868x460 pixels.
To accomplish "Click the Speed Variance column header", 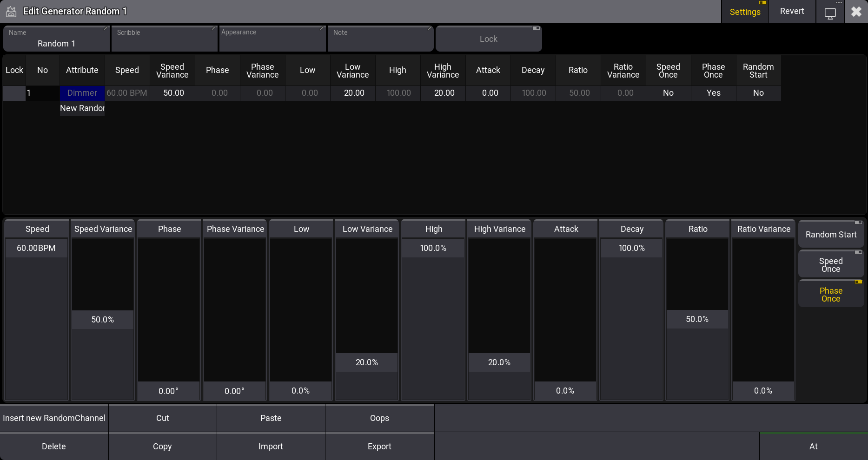I will (172, 71).
